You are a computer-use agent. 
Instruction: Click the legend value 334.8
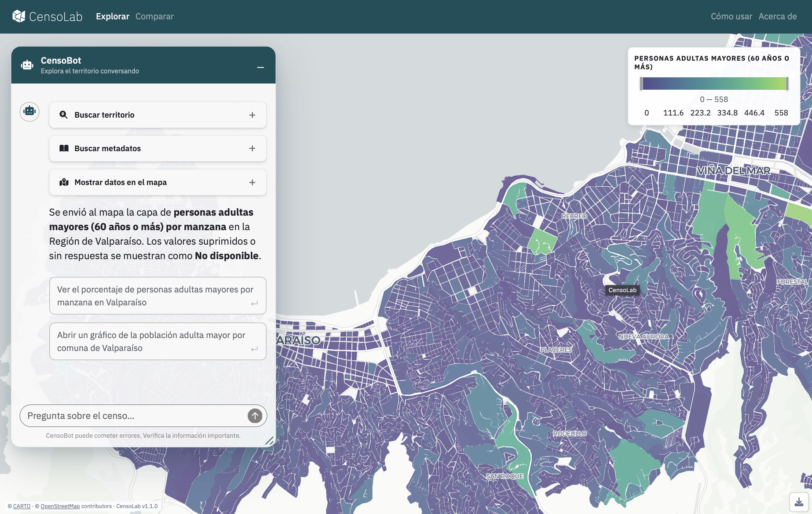point(727,113)
